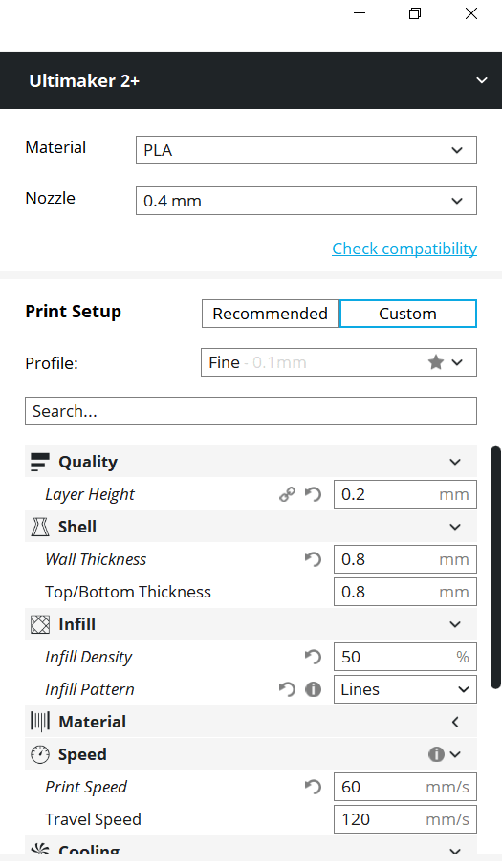This screenshot has height=868, width=502.
Task: Click the Quality category icon
Action: click(x=40, y=462)
